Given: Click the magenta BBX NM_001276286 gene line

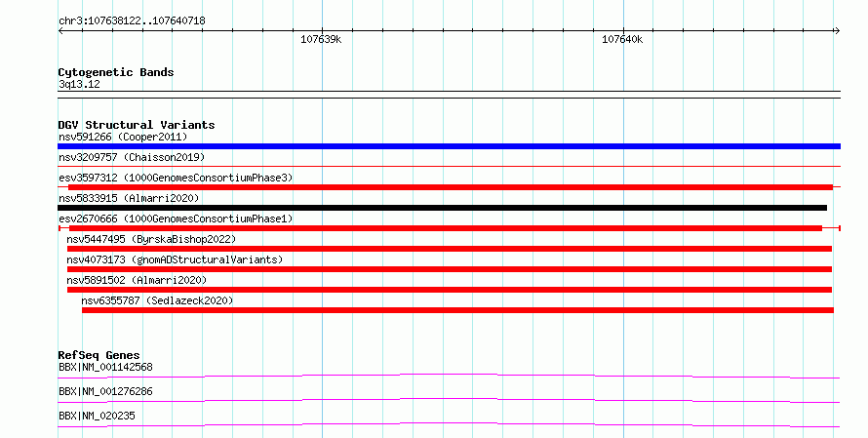Looking at the screenshot, I should tap(449, 400).
